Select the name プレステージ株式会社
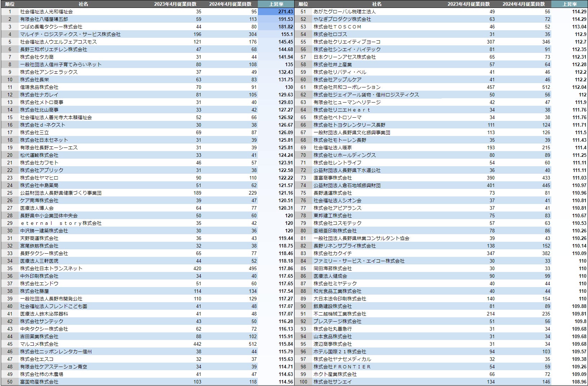Viewport: 588px width, 386px height. coord(337,321)
